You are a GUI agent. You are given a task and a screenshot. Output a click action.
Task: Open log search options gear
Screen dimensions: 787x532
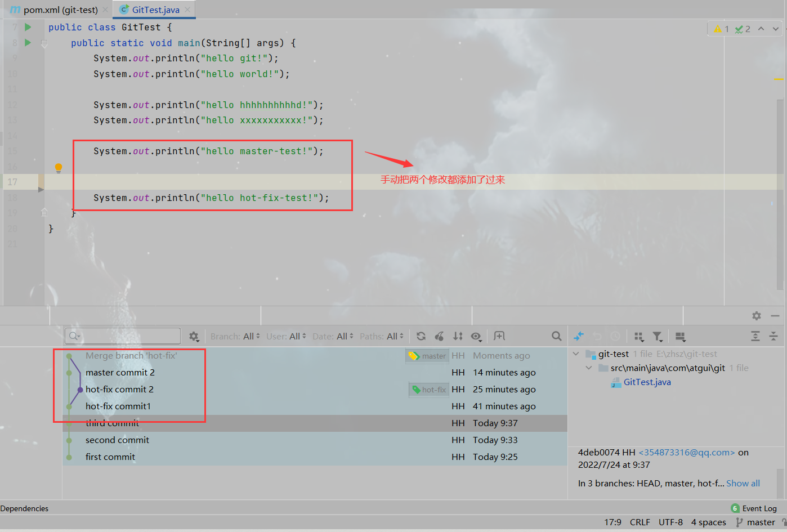click(x=194, y=336)
